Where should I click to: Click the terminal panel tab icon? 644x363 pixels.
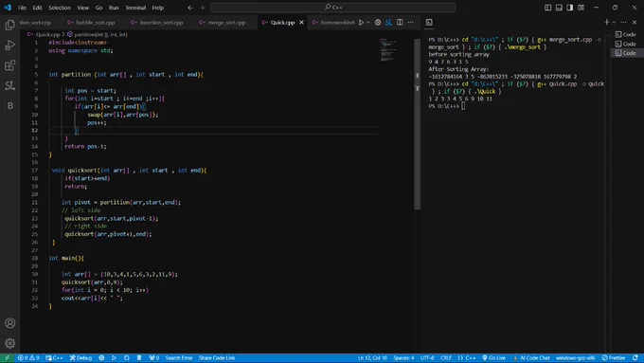(429, 22)
